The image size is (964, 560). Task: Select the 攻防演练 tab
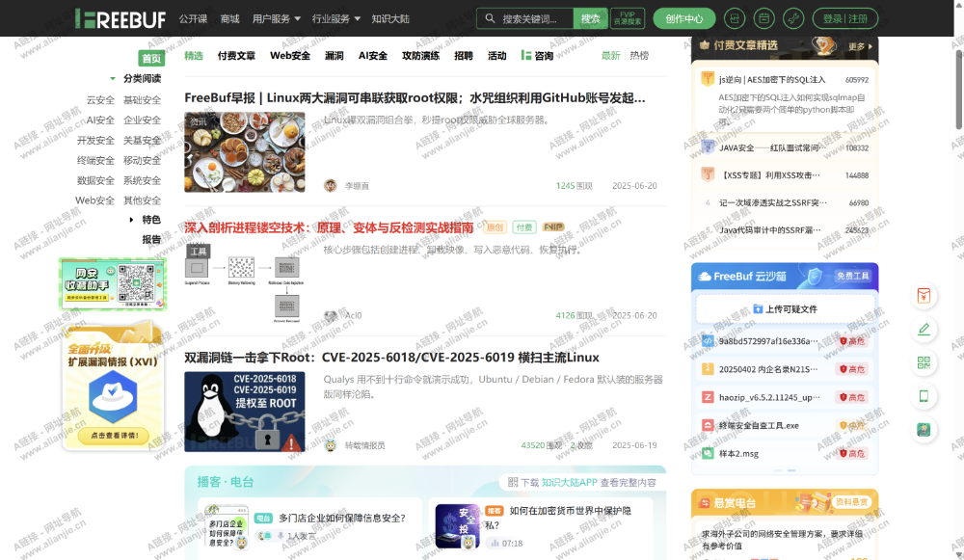[x=421, y=55]
